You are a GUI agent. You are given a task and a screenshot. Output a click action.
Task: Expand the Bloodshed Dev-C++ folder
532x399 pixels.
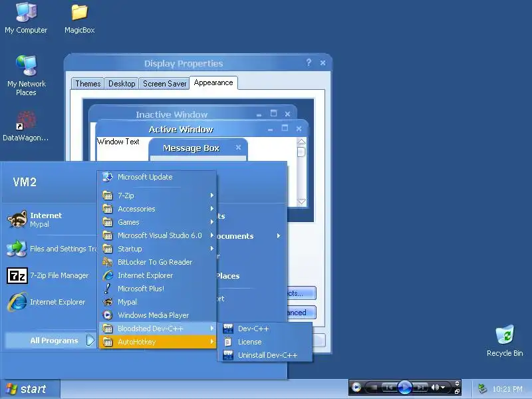point(158,329)
